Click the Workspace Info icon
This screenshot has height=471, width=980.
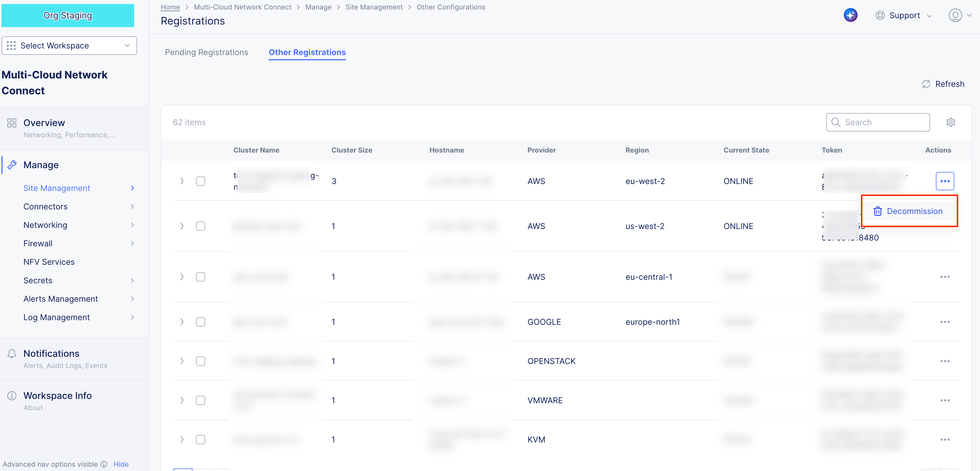coord(12,396)
